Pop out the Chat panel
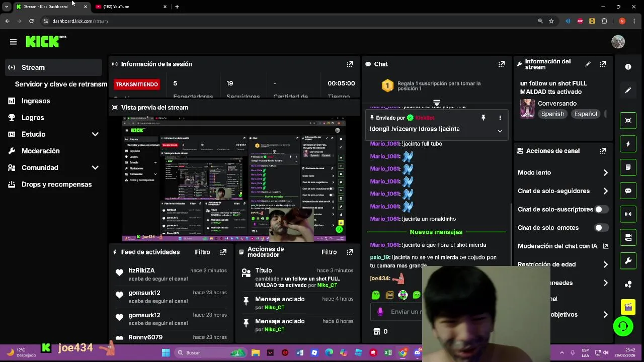The height and width of the screenshot is (362, 644). point(502,64)
